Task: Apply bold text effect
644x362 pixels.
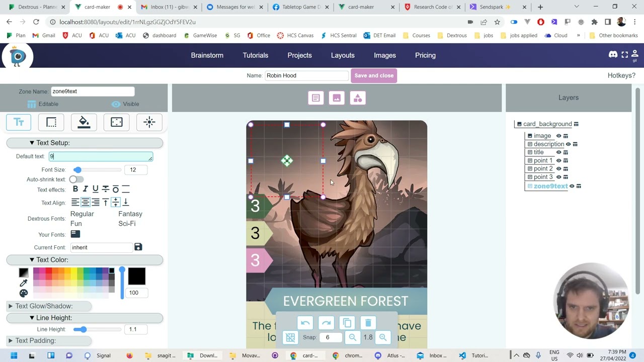Action: point(75,189)
